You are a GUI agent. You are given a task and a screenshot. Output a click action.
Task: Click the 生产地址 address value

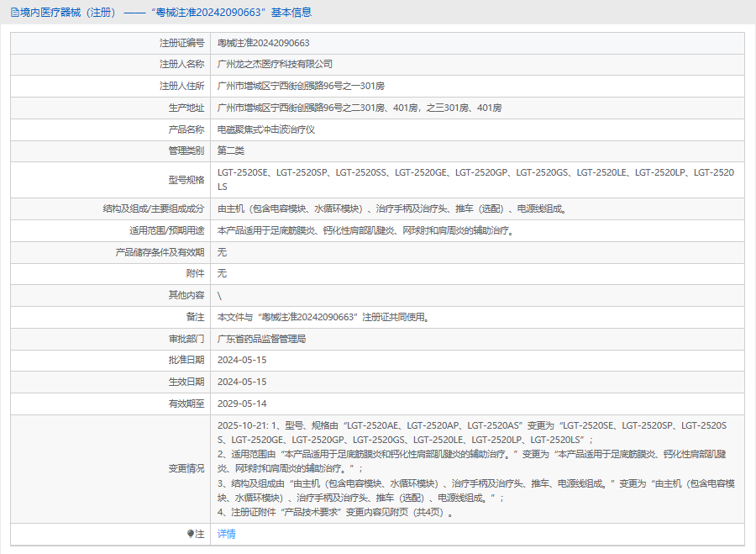click(360, 108)
